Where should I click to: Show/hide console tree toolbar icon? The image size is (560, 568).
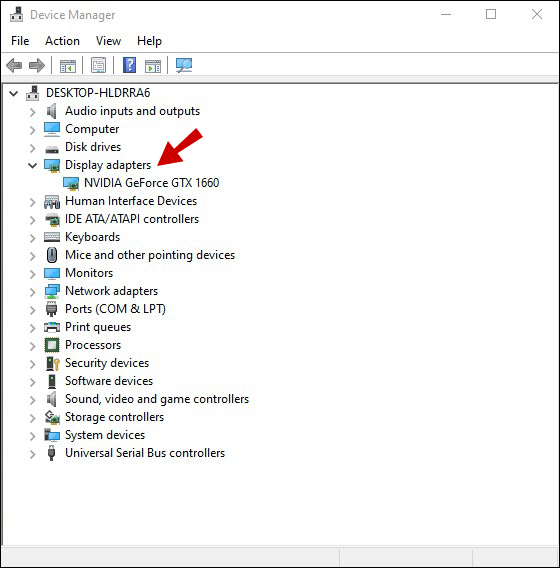(x=68, y=66)
